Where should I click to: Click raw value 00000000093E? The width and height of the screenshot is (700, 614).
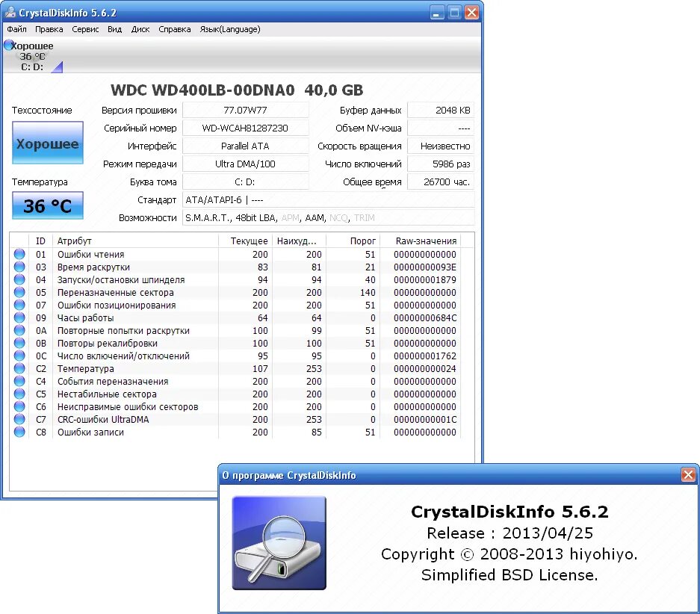coord(425,267)
